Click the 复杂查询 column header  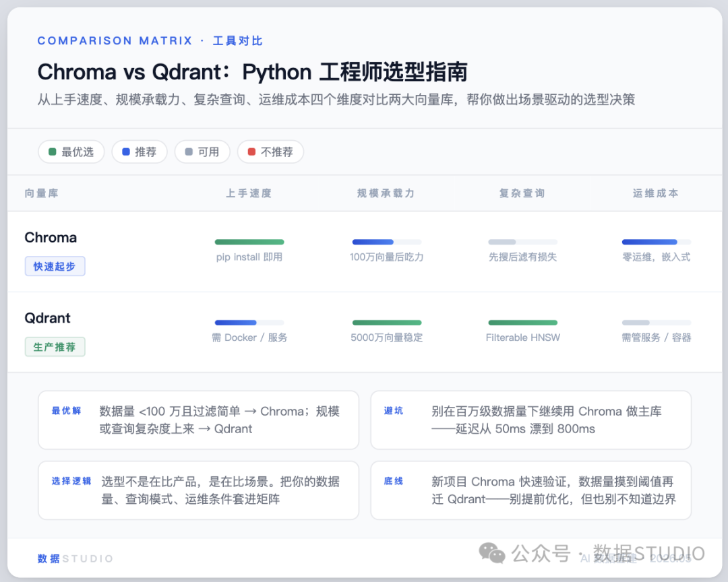pyautogui.click(x=522, y=193)
